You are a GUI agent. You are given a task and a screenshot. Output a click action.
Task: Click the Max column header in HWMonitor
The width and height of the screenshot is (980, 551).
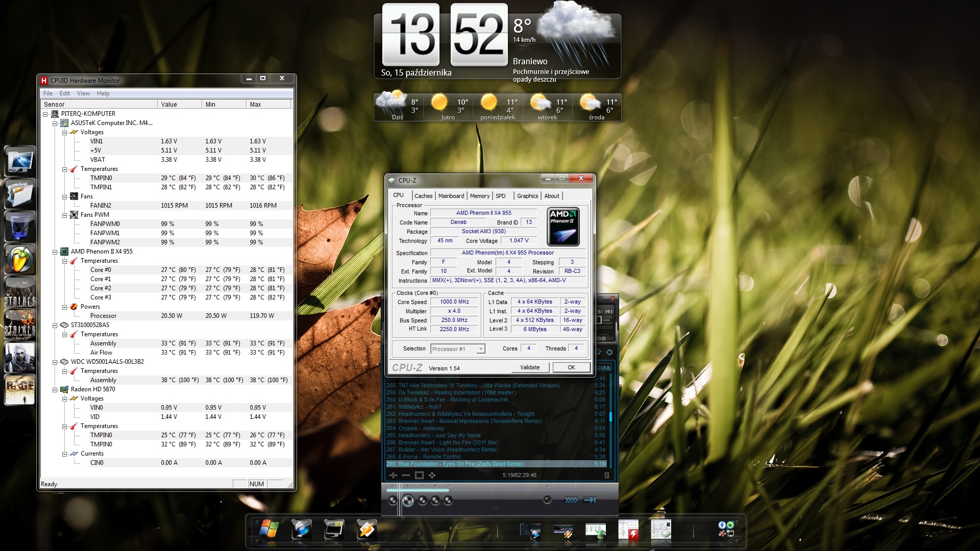coord(268,104)
